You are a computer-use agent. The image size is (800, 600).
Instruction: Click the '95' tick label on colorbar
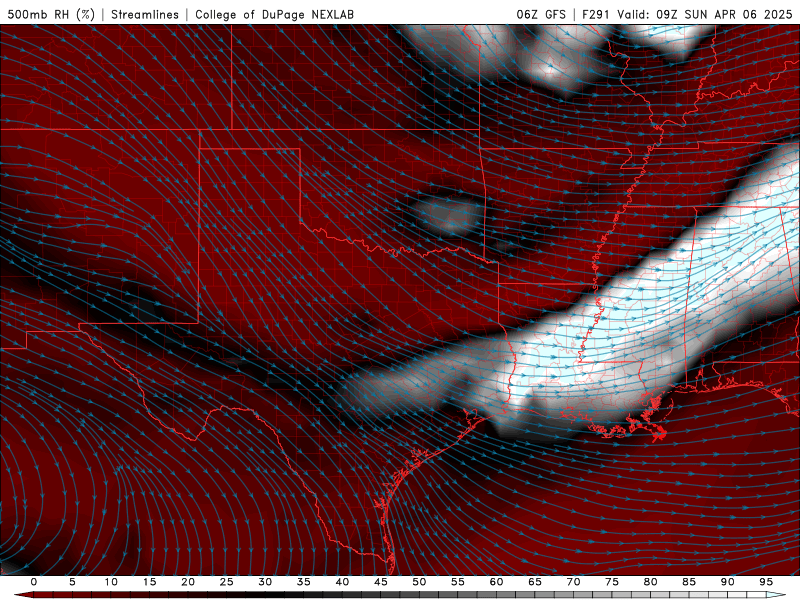click(x=766, y=582)
